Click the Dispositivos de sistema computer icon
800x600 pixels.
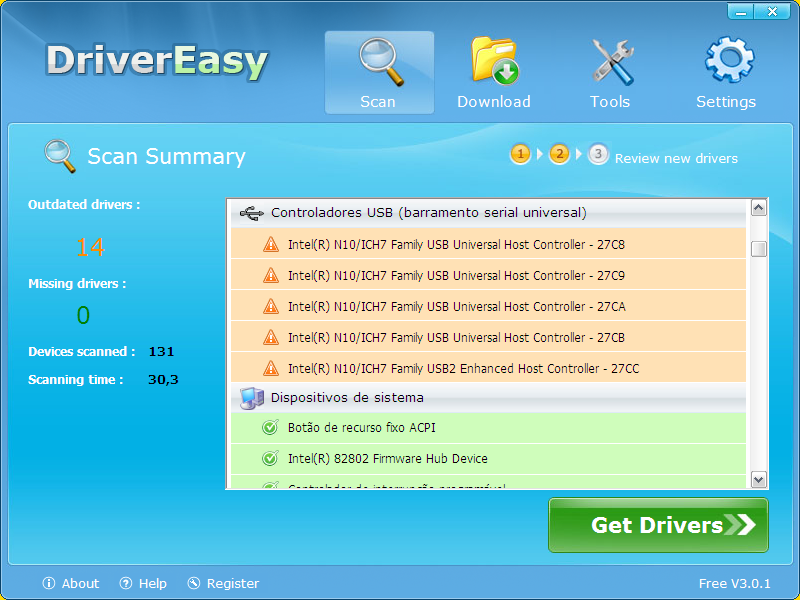coord(252,398)
